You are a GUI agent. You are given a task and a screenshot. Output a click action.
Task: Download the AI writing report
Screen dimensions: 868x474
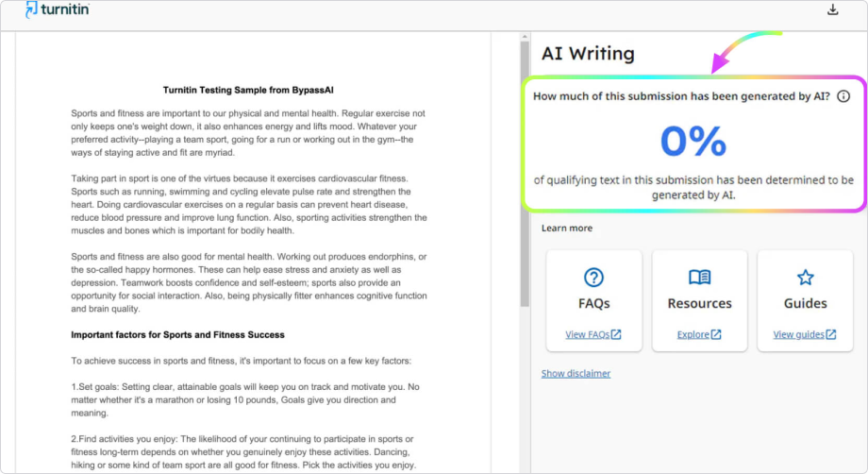tap(832, 10)
